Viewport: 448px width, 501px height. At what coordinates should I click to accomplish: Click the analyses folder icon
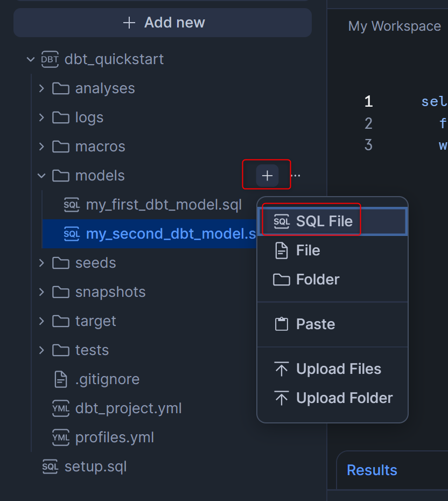(x=61, y=88)
